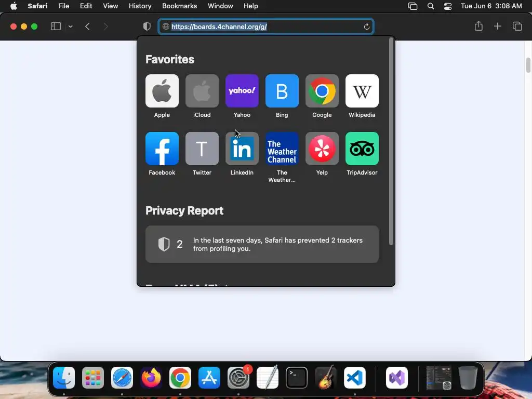The height and width of the screenshot is (399, 532).
Task: Reload the page with the refresh icon
Action: (366, 26)
